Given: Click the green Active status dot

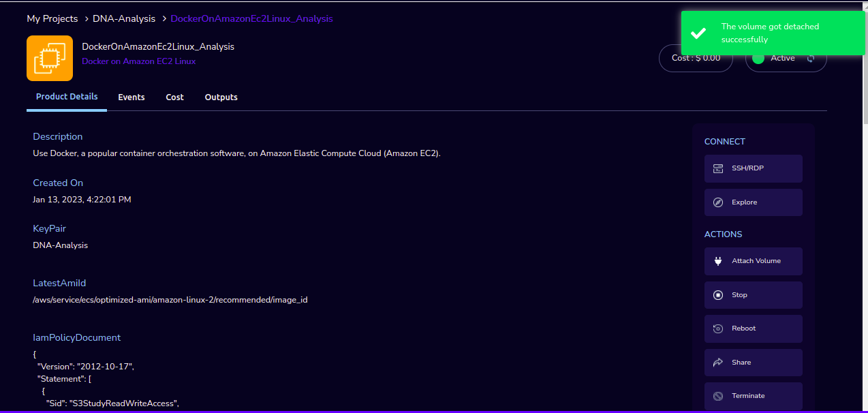Looking at the screenshot, I should point(758,58).
